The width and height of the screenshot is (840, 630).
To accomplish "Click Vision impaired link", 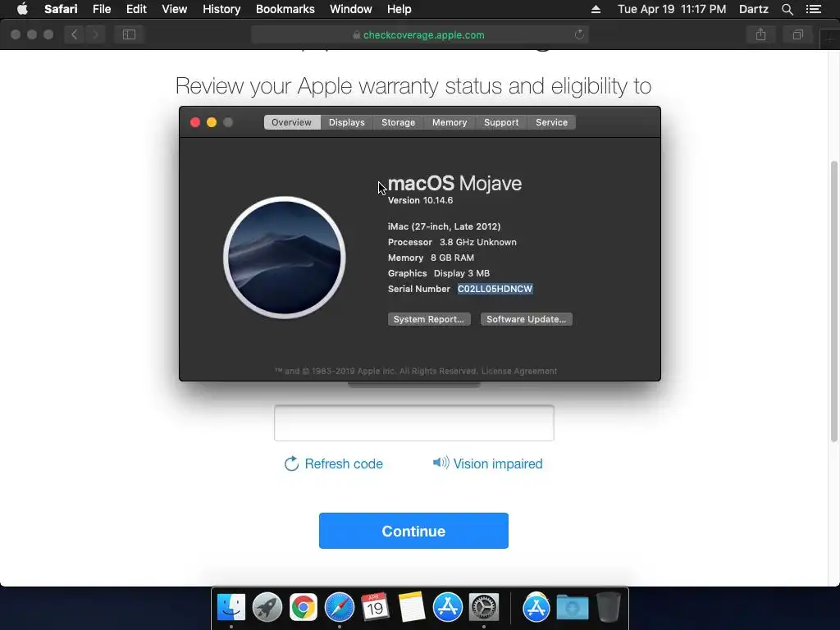I will point(487,463).
